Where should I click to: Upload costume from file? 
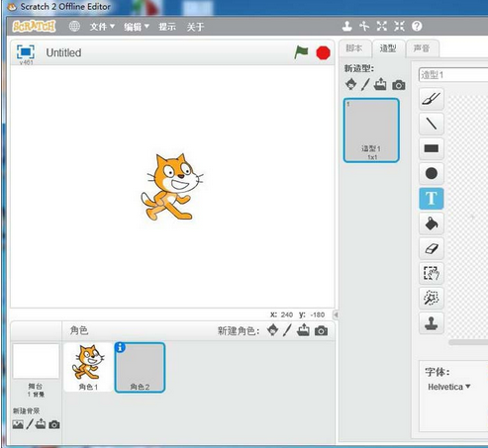[380, 84]
